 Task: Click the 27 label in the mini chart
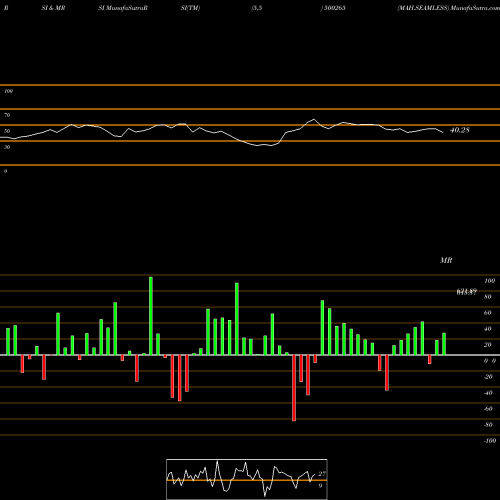coord(322,474)
